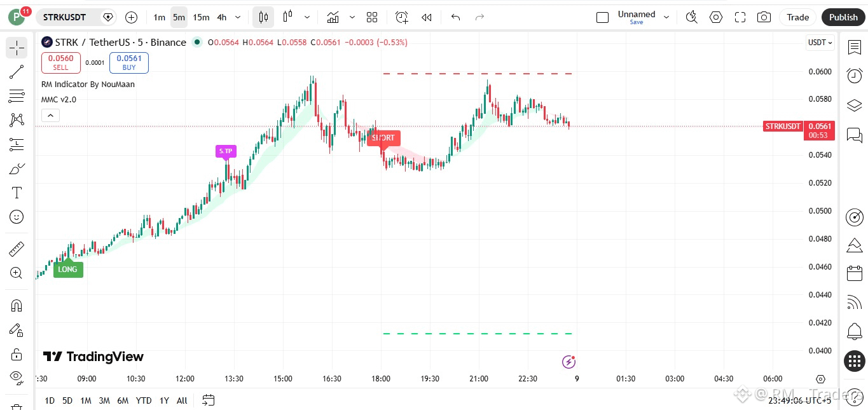This screenshot has width=868, height=410.
Task: Click the SELL 0.0560 button
Action: point(61,62)
